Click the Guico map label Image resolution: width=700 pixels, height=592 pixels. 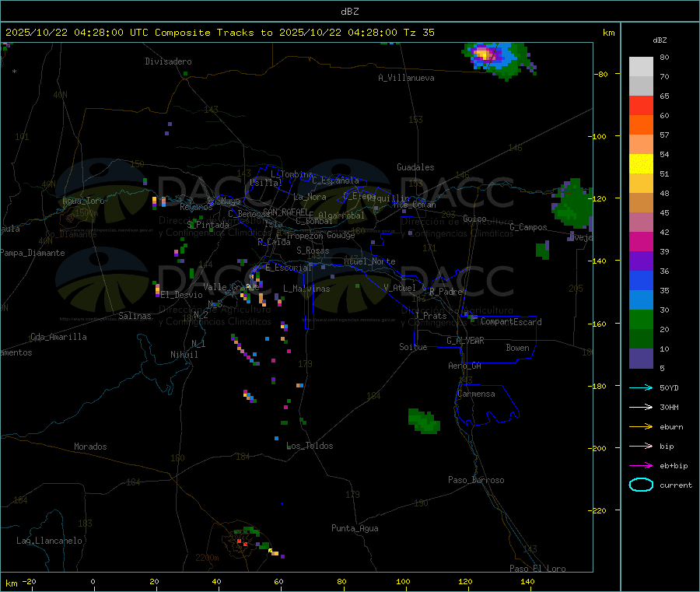[x=474, y=219]
